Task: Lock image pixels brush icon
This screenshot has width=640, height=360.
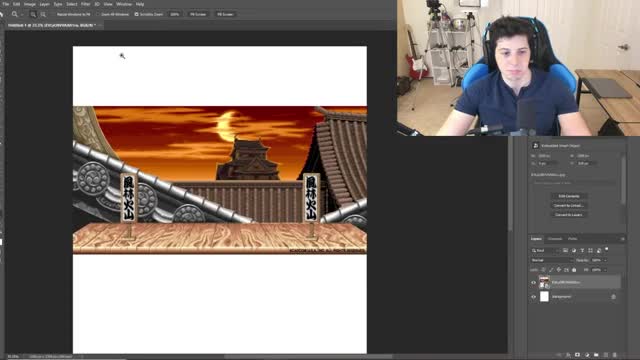Action: [x=551, y=270]
